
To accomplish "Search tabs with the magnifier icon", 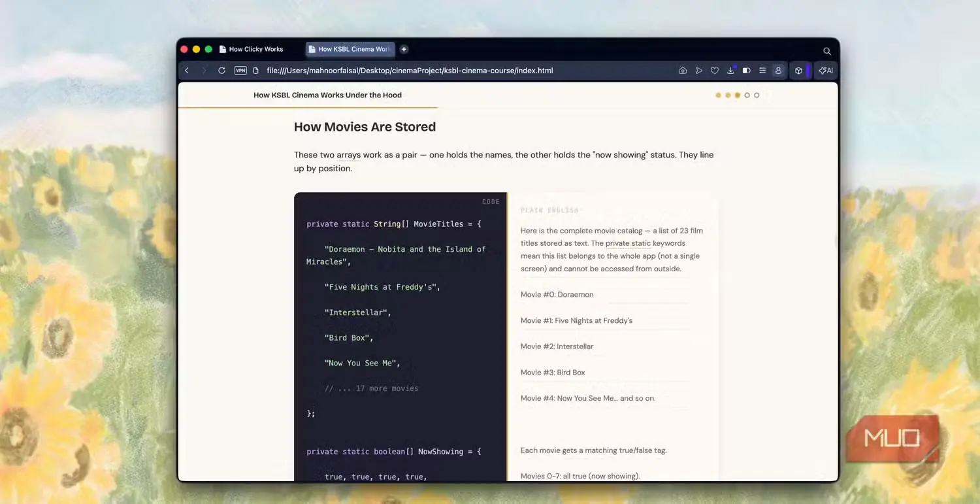I will tap(827, 51).
